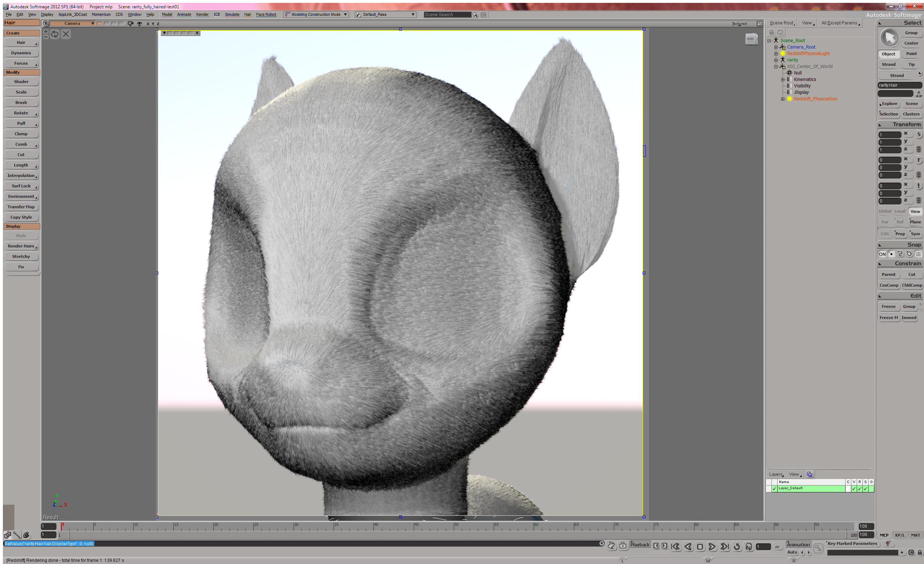Click the timeline at frame 50
Image resolution: width=924 pixels, height=564 pixels.
click(x=454, y=526)
